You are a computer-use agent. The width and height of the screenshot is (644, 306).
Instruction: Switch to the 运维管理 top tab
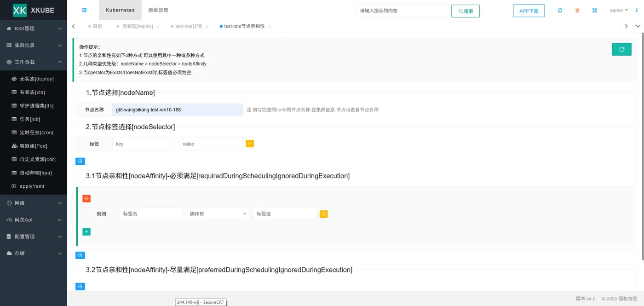[158, 10]
